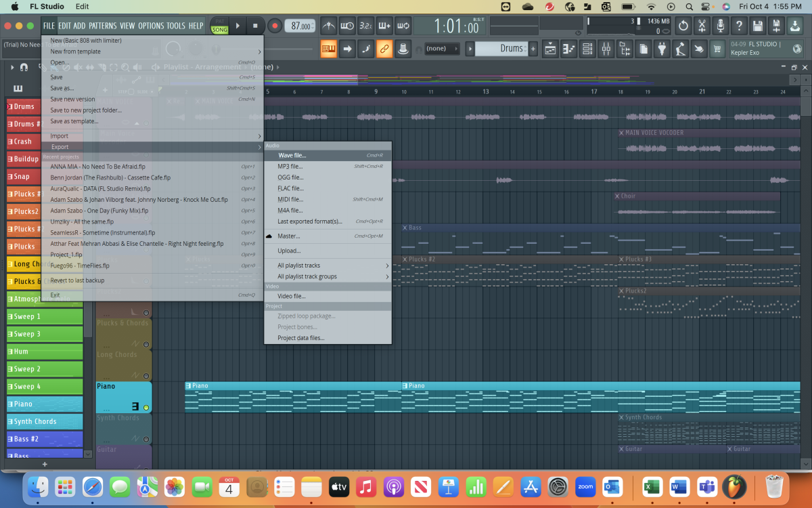The image size is (812, 508).
Task: Open the HELP menu
Action: [196, 26]
